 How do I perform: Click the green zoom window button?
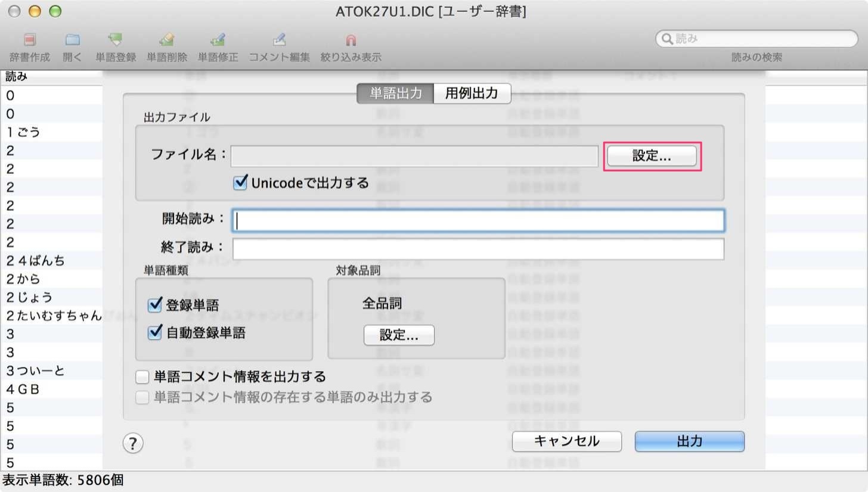(x=55, y=11)
